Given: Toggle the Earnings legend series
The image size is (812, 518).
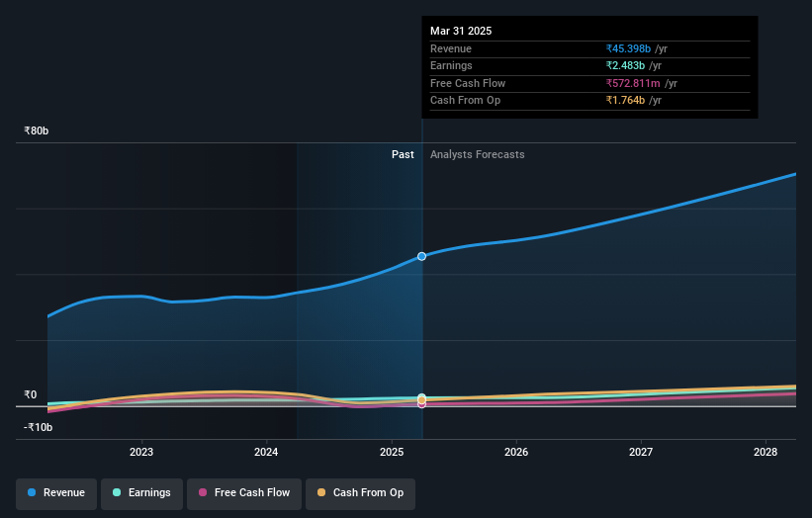Looking at the screenshot, I should coord(141,493).
